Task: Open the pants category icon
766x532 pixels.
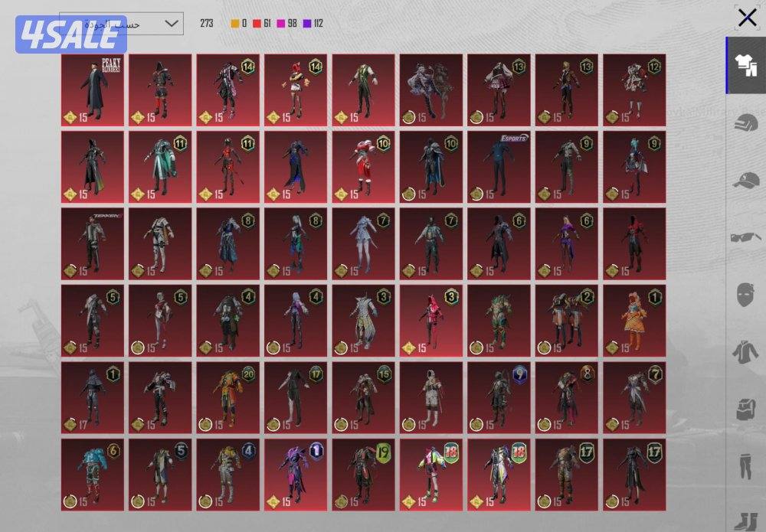Action: [746, 466]
